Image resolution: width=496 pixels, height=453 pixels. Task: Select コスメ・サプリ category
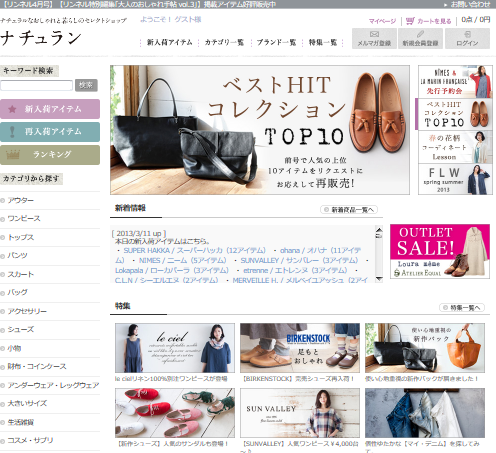pyautogui.click(x=30, y=441)
